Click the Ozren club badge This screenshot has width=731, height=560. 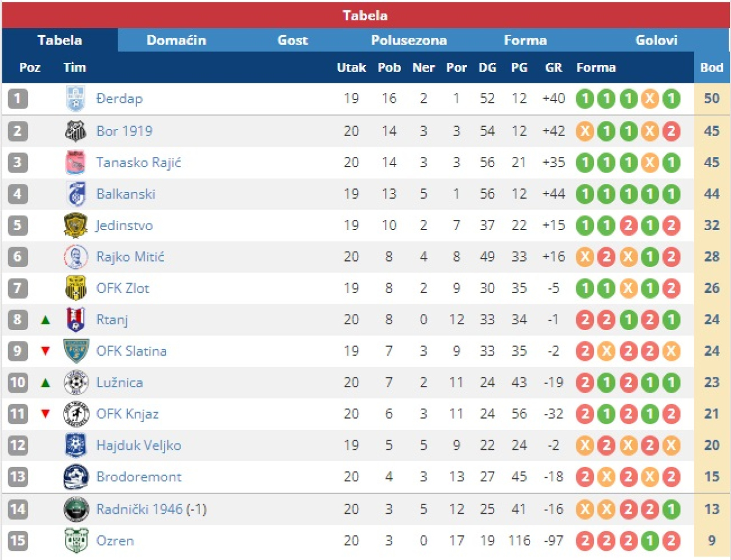coord(75,541)
